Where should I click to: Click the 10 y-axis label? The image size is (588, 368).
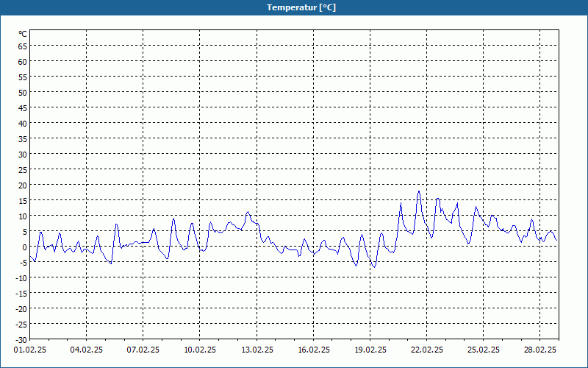(x=23, y=216)
